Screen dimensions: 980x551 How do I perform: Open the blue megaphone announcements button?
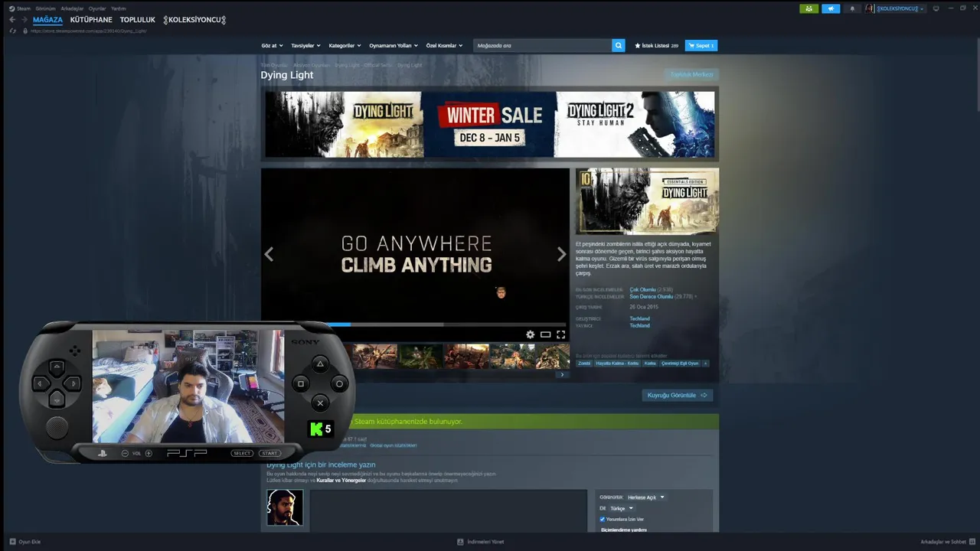(x=831, y=8)
